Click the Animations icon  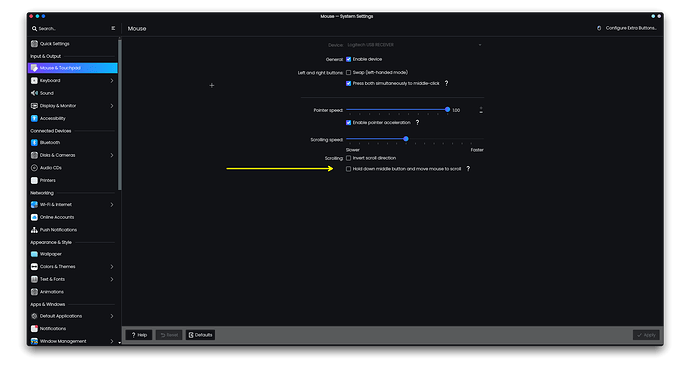coord(34,292)
